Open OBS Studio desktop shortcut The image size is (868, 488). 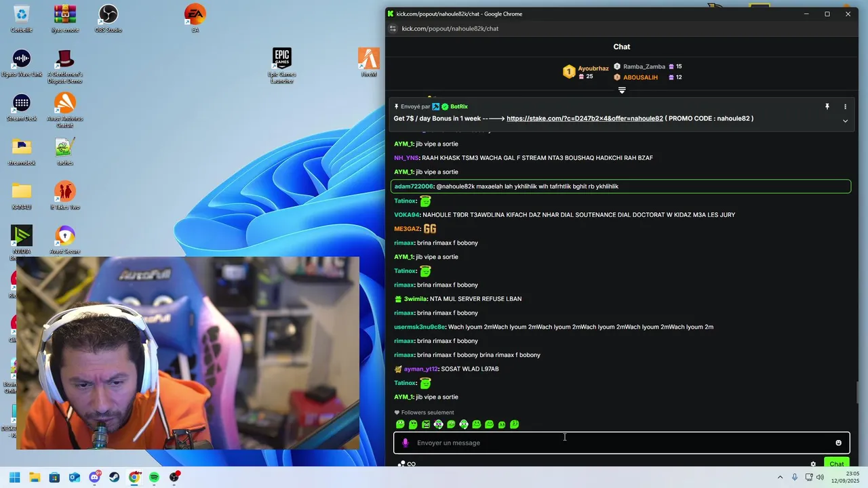[108, 18]
